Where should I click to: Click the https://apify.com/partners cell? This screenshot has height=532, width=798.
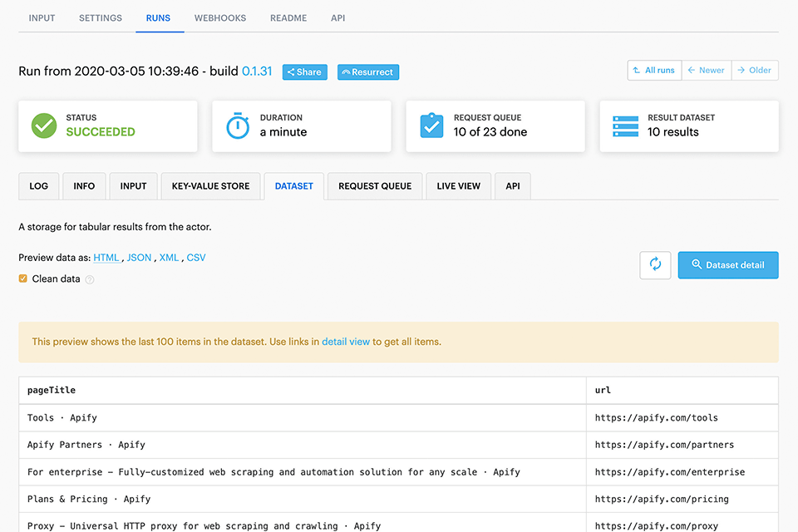click(682, 445)
